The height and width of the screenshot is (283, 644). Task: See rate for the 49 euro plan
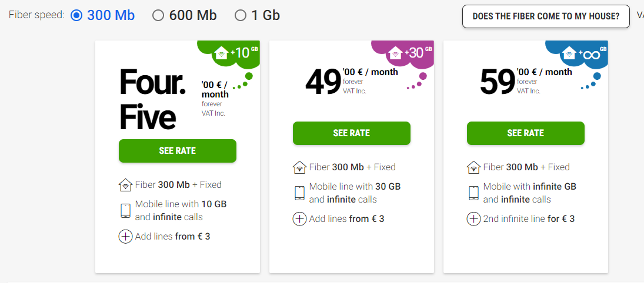pyautogui.click(x=352, y=133)
